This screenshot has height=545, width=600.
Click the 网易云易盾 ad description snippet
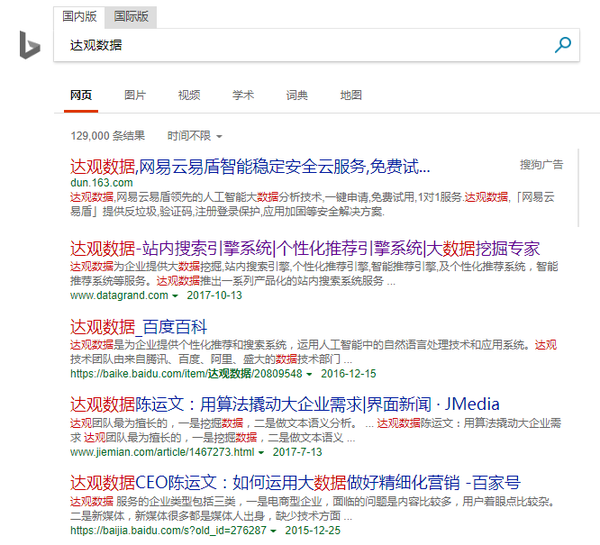point(312,204)
